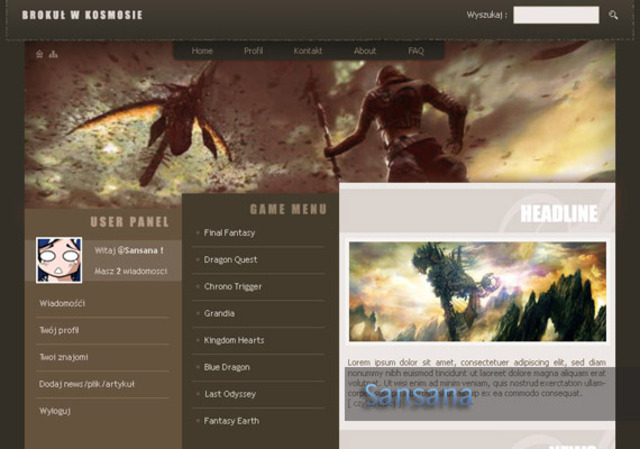Click the GAME MENU heading
The height and width of the screenshot is (449, 640).
tap(288, 209)
